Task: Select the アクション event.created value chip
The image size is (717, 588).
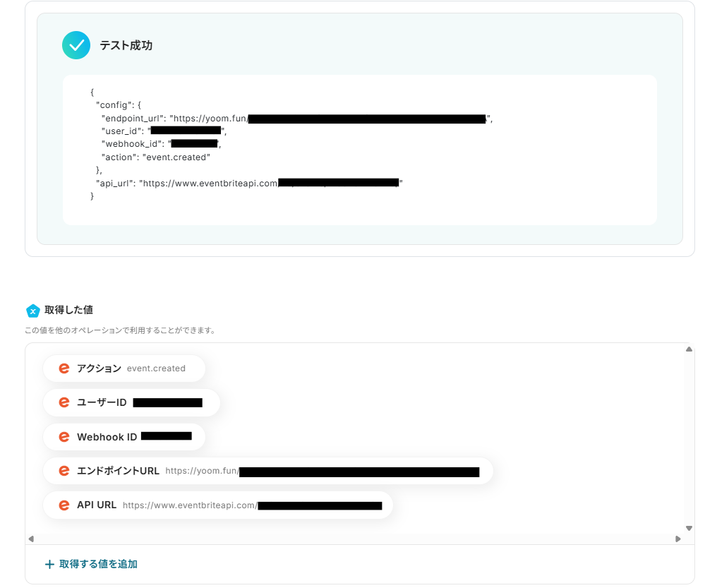Action: tap(124, 368)
